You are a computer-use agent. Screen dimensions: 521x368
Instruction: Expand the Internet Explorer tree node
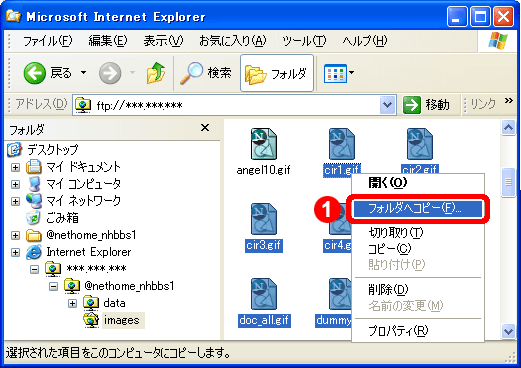pyautogui.click(x=15, y=252)
